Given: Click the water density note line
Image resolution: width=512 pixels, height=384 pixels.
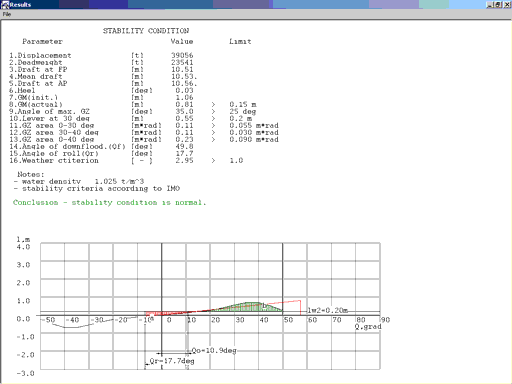Looking at the screenshot, I should point(79,181).
